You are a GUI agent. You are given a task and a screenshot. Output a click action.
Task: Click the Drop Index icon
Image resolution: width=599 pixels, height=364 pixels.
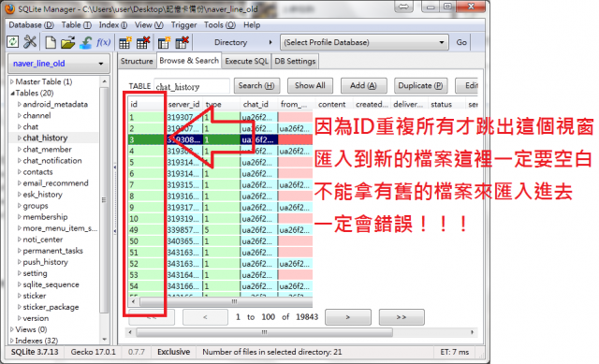click(183, 42)
